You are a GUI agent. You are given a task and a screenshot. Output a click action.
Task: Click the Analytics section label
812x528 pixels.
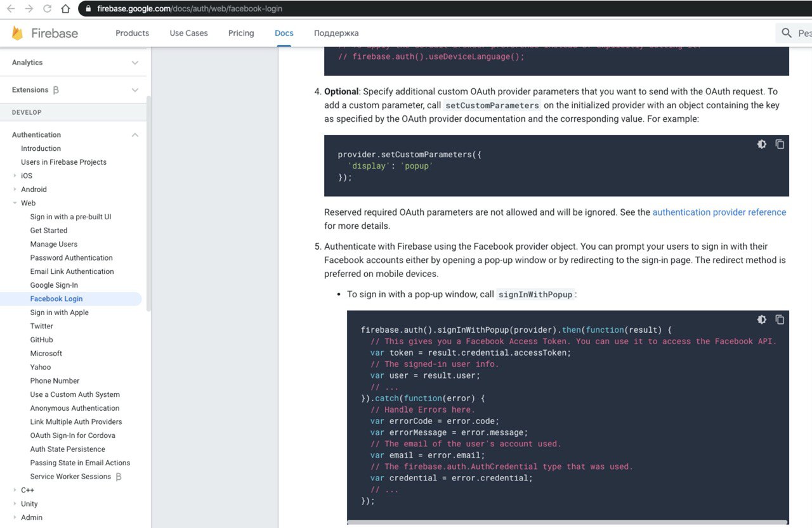tap(27, 63)
